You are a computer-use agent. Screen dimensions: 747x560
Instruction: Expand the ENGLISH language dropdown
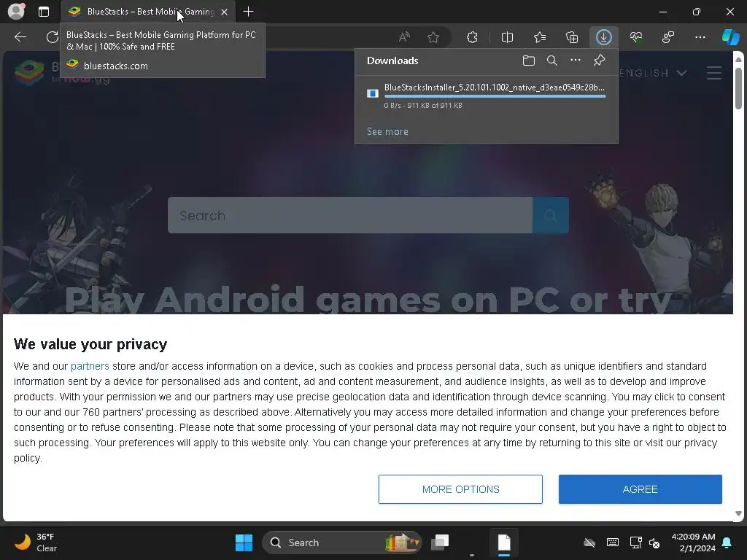(654, 73)
